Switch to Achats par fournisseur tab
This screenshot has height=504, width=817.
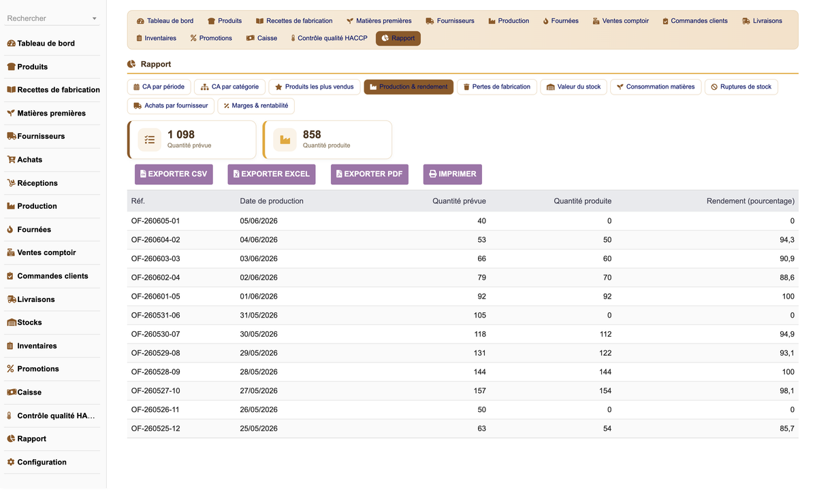pyautogui.click(x=170, y=106)
